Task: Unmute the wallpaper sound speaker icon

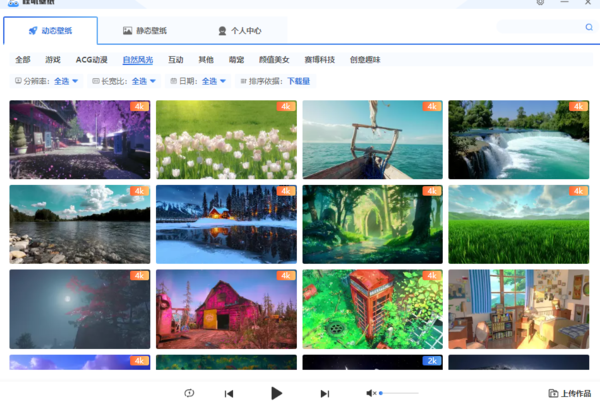Action: (x=370, y=393)
